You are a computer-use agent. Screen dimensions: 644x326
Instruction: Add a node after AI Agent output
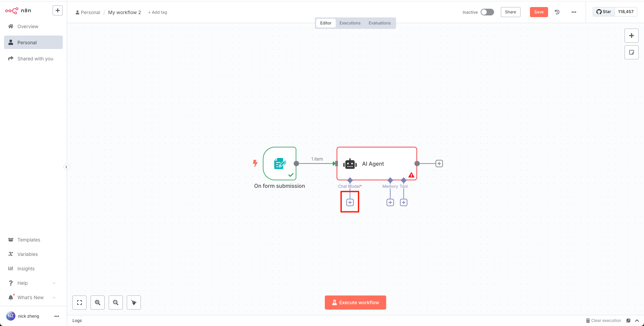tap(439, 164)
